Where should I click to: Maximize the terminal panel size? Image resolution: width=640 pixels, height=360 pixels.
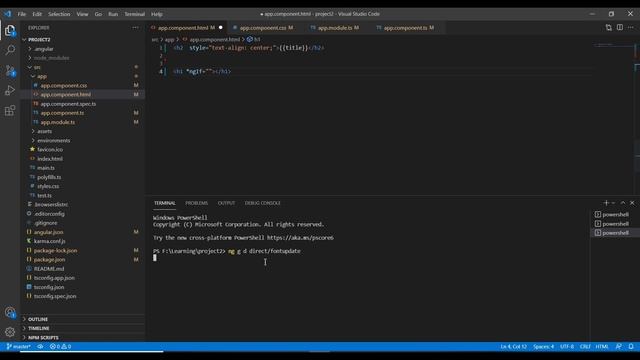point(623,203)
